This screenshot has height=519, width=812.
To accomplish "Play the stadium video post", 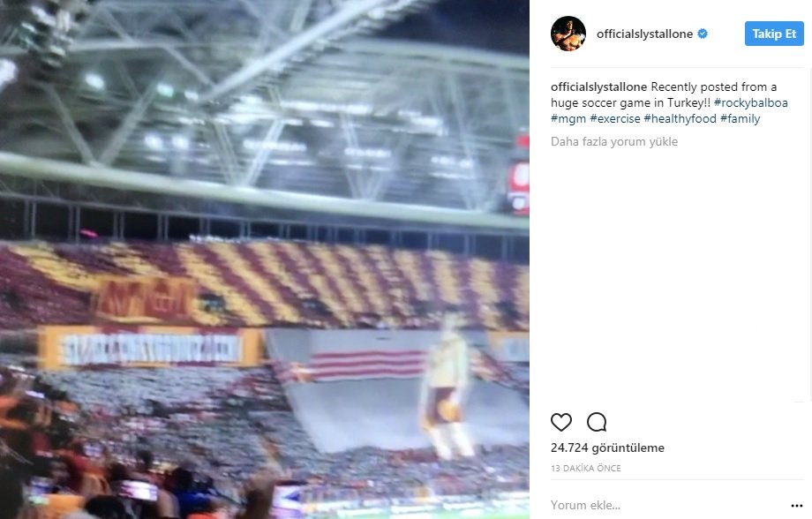I will coord(265,259).
